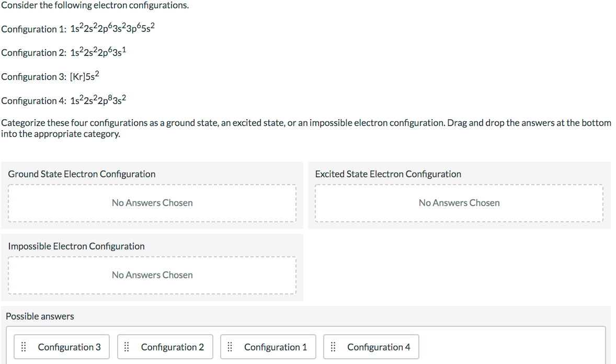Select the Configuration 2 answer chip
Viewport: 616px width, 364px height.
pos(165,347)
